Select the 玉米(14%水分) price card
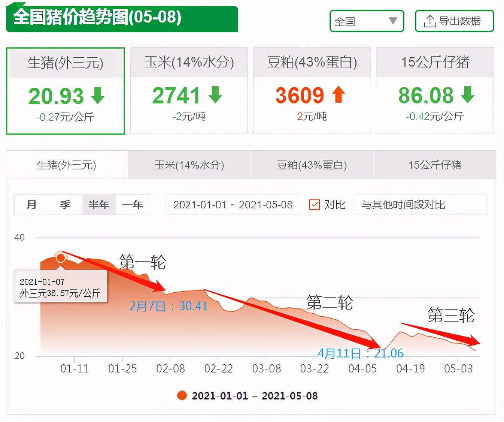Image resolution: width=504 pixels, height=422 pixels. tap(189, 90)
